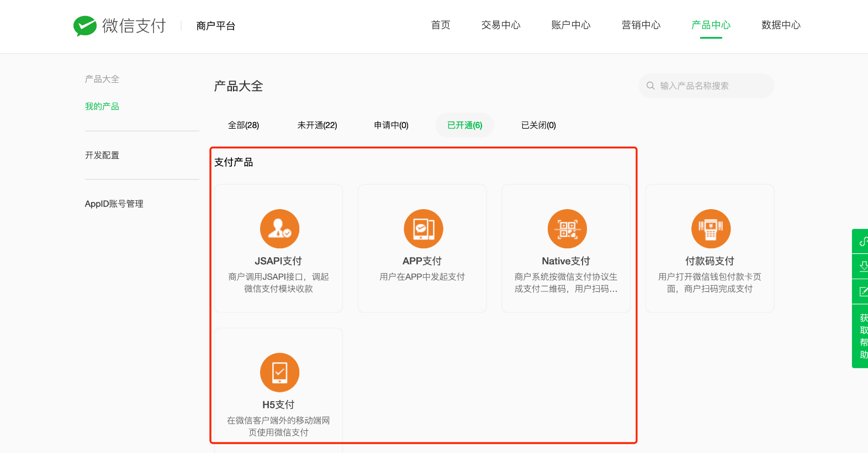Click the JSAPI支付 product icon
Image resolution: width=868 pixels, height=453 pixels.
click(x=279, y=229)
